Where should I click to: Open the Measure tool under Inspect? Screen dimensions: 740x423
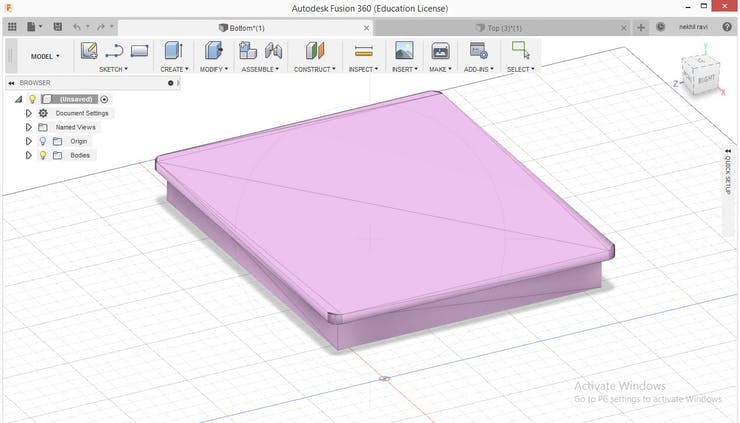coord(363,50)
